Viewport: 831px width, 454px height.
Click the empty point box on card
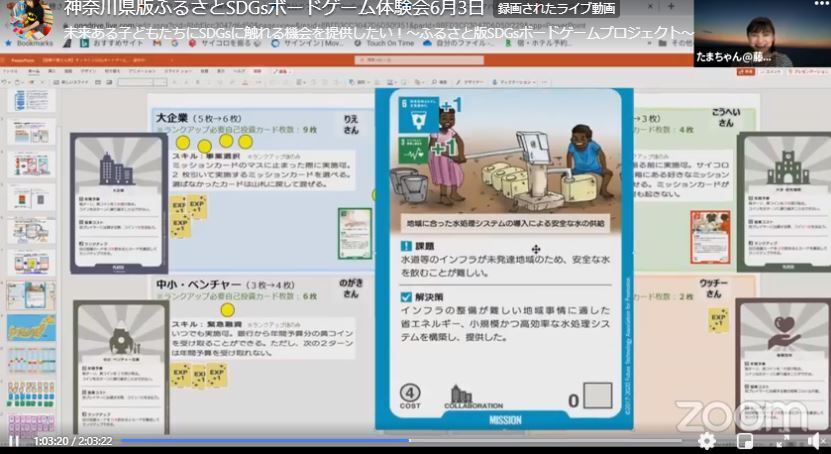pyautogui.click(x=597, y=396)
